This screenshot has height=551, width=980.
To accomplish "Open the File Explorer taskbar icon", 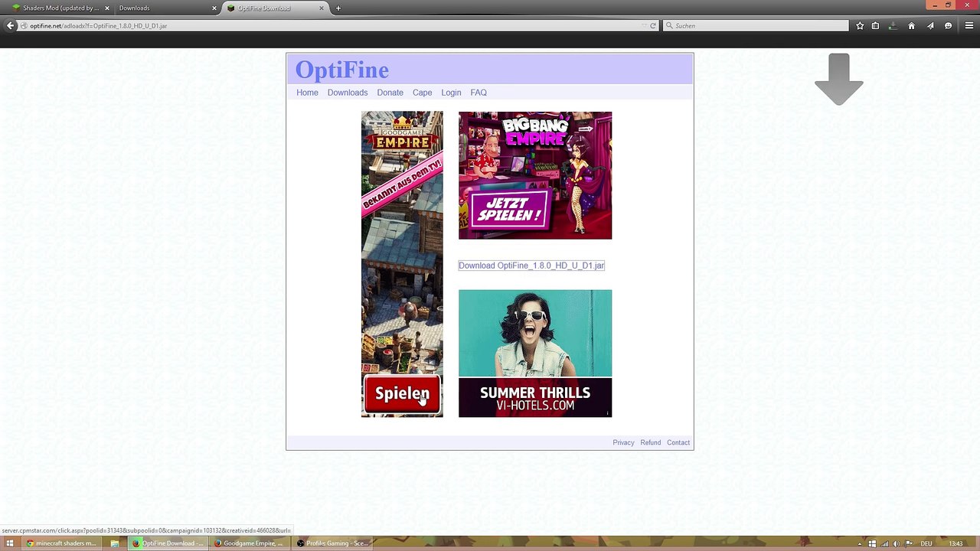I will [x=114, y=543].
